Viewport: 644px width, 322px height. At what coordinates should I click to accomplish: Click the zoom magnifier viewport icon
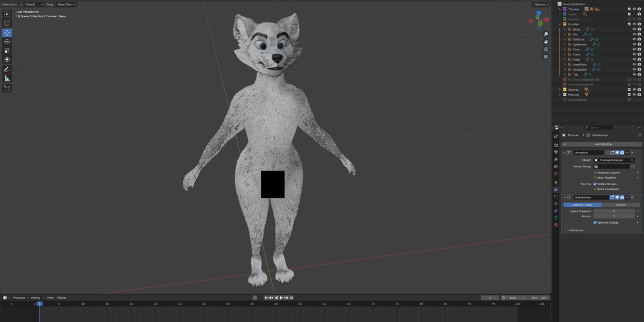(x=546, y=34)
